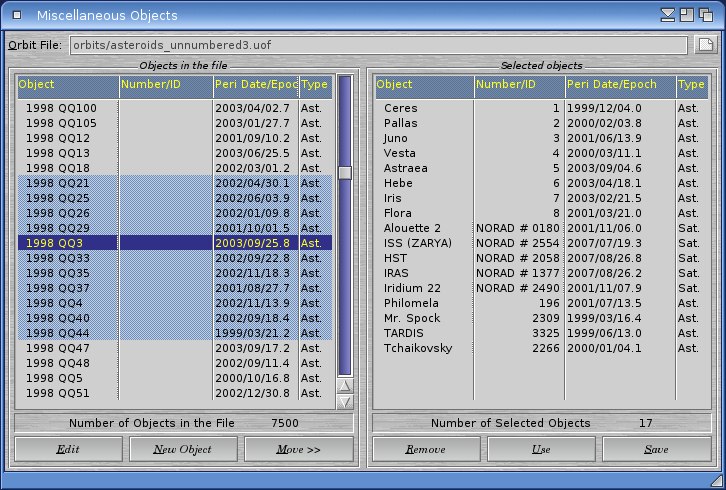Sort left list by Peri Date/Epoch header
The width and height of the screenshot is (726, 490).
[255, 85]
